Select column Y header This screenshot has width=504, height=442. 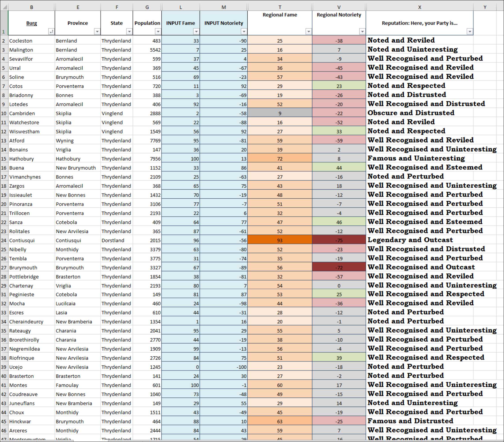tap(485, 7)
